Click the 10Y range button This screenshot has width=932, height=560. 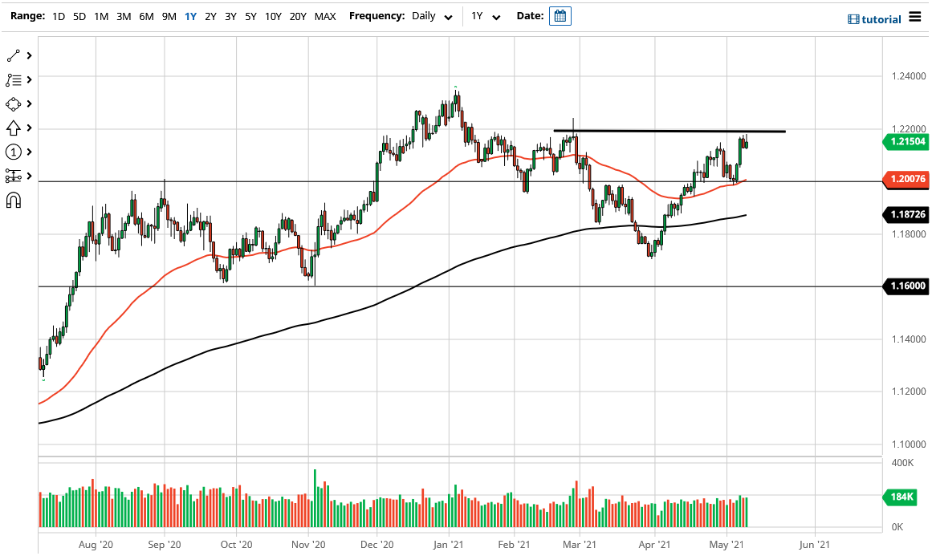tap(273, 16)
